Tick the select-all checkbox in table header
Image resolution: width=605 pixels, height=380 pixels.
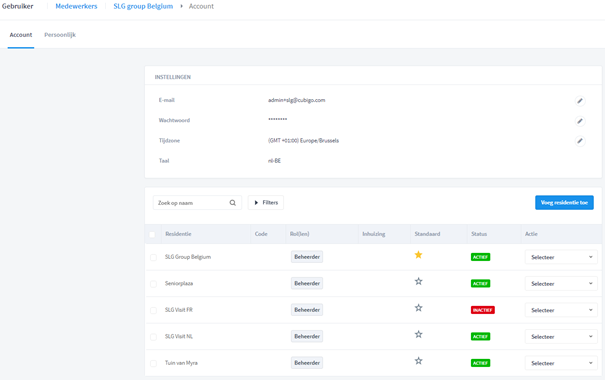coord(152,234)
